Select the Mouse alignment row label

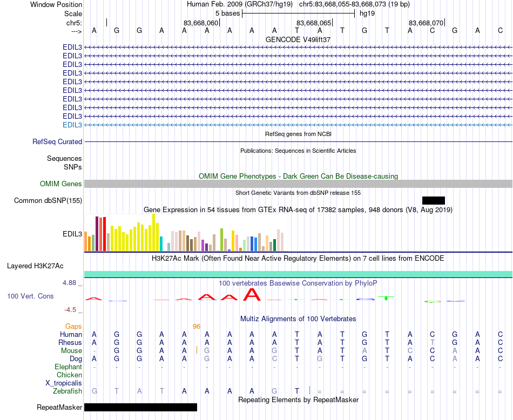pos(71,351)
